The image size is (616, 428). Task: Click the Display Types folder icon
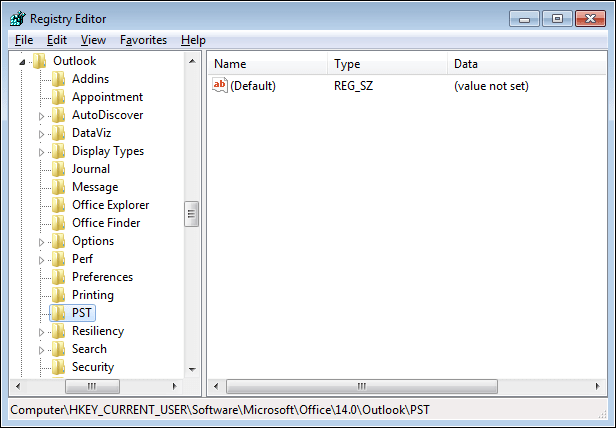tap(59, 151)
